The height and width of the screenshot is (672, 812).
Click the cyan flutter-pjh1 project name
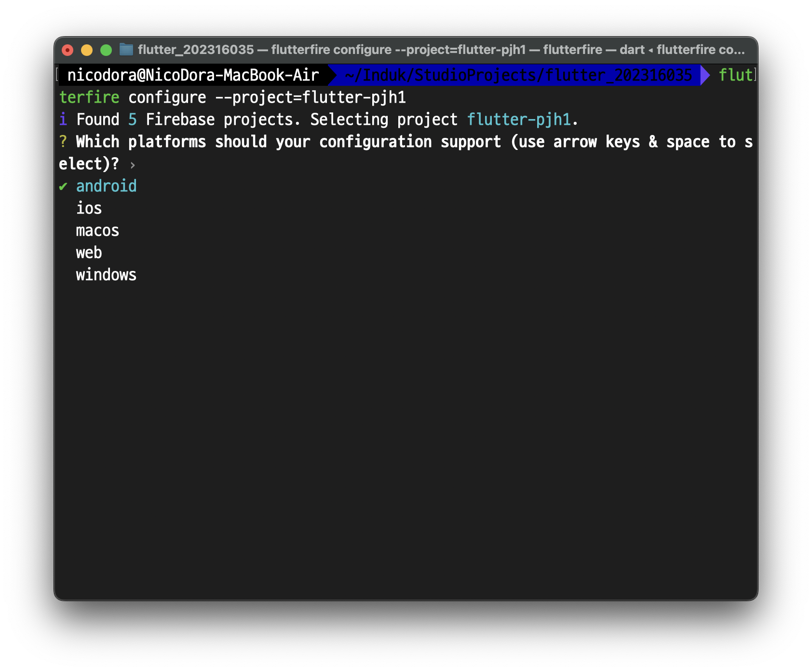(519, 120)
